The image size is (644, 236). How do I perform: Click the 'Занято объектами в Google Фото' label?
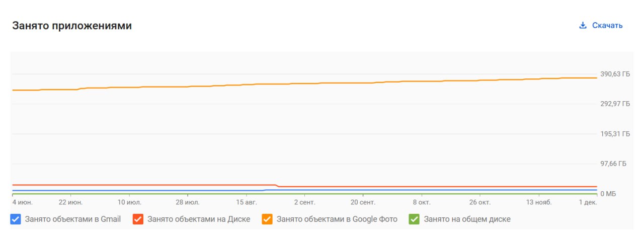click(x=337, y=219)
